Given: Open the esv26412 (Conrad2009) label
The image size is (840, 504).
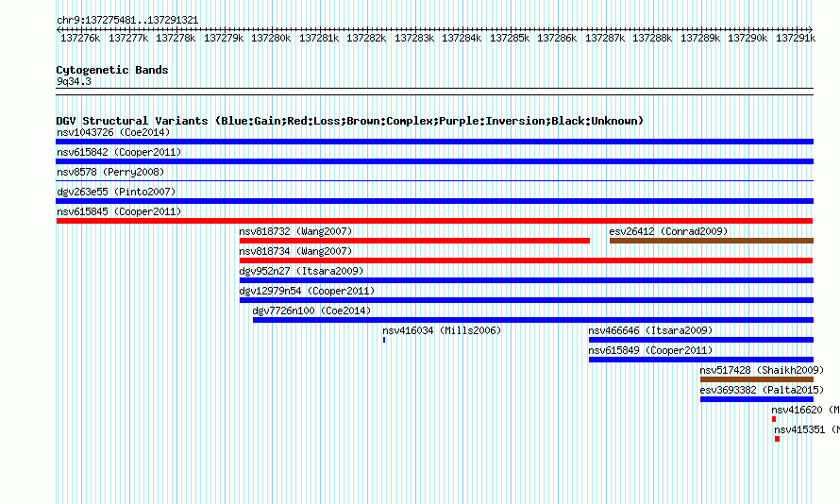Looking at the screenshot, I should click(668, 231).
